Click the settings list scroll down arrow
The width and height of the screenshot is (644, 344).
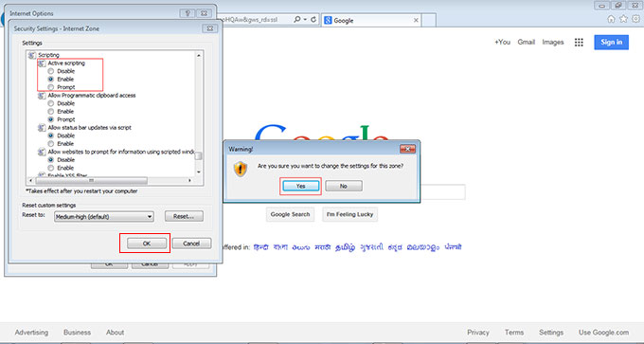(x=199, y=172)
